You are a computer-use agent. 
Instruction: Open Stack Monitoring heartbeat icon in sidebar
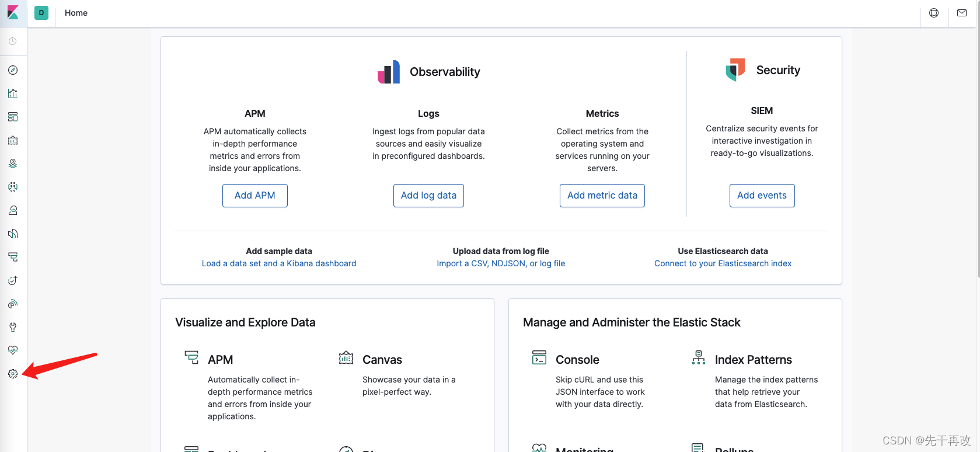pyautogui.click(x=13, y=350)
